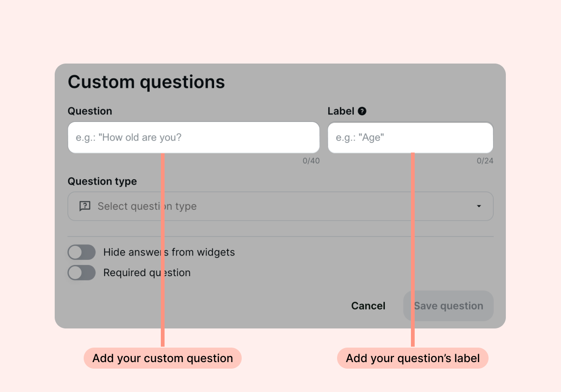Click the Question input field

click(x=194, y=137)
